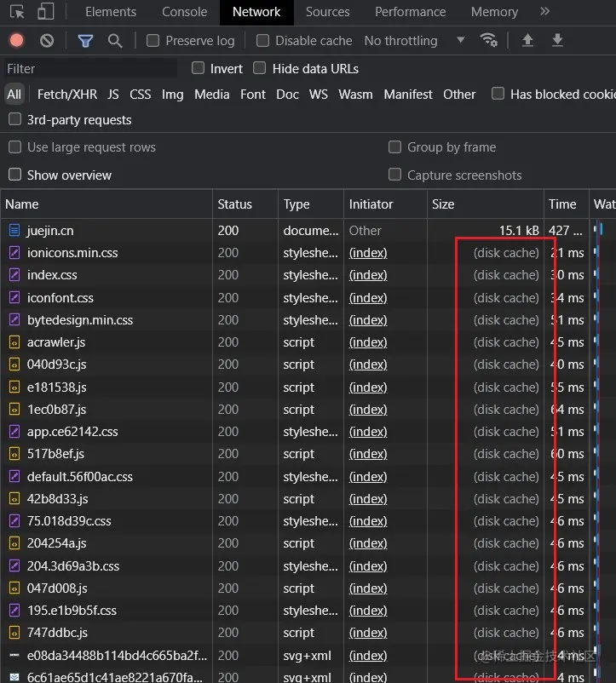Screen dimensions: 616x683
Task: Enable Preserve log checkbox
Action: pyautogui.click(x=153, y=41)
